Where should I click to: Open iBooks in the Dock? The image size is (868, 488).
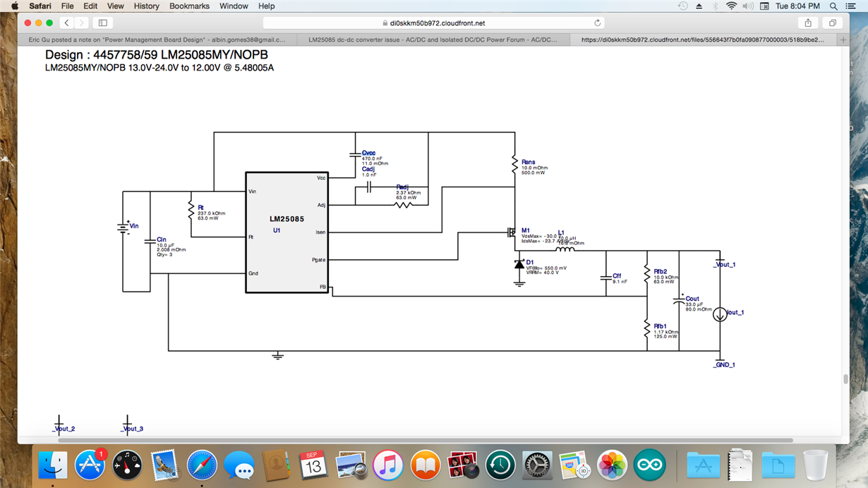(426, 465)
